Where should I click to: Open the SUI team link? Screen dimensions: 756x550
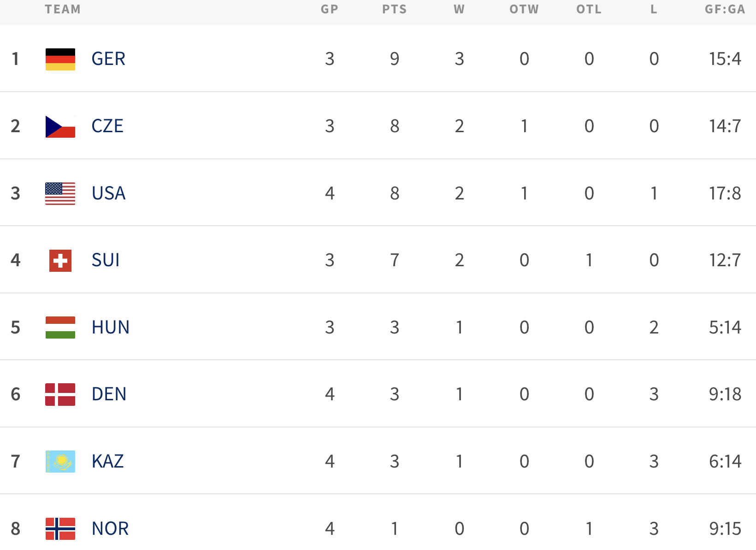(106, 260)
